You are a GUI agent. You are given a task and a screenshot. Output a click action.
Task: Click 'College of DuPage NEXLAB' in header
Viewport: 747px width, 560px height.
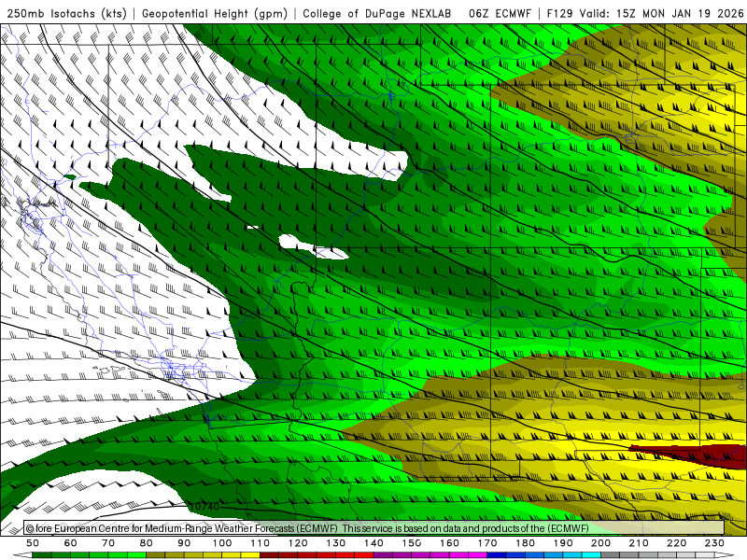(x=377, y=14)
